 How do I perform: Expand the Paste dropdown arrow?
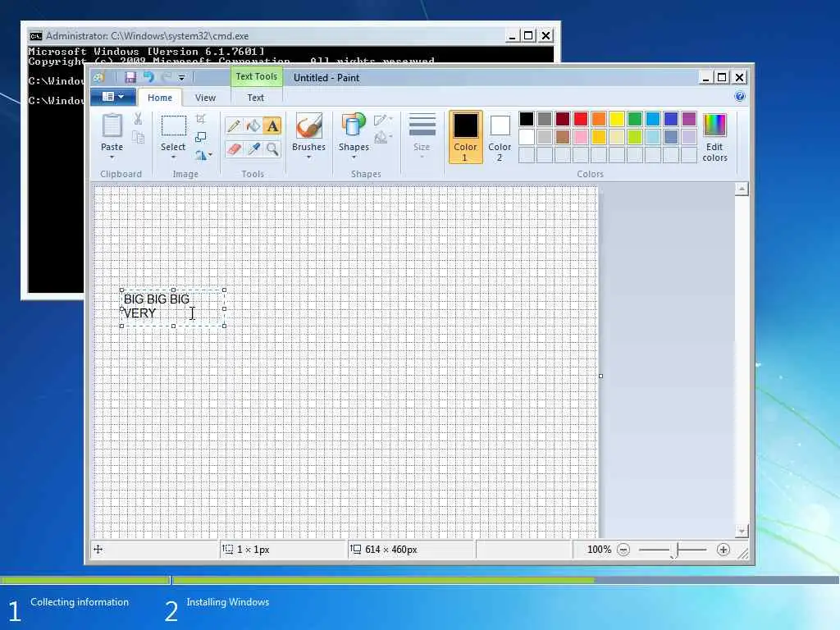click(x=112, y=157)
